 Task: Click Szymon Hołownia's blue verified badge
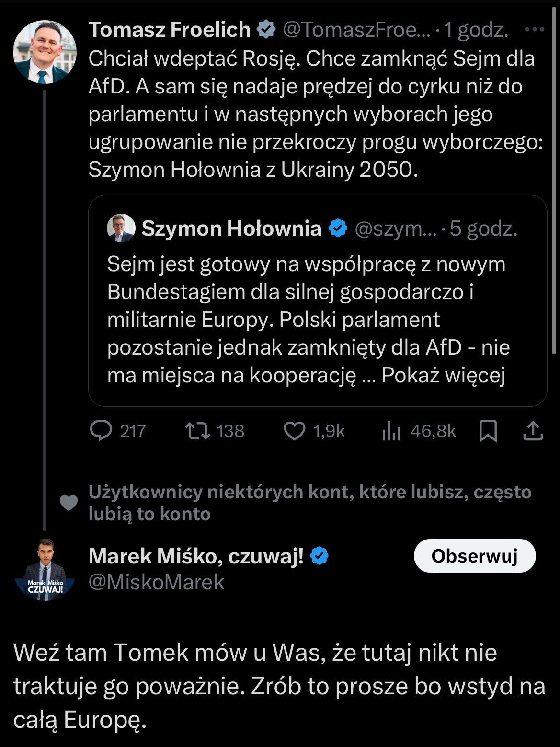click(338, 229)
